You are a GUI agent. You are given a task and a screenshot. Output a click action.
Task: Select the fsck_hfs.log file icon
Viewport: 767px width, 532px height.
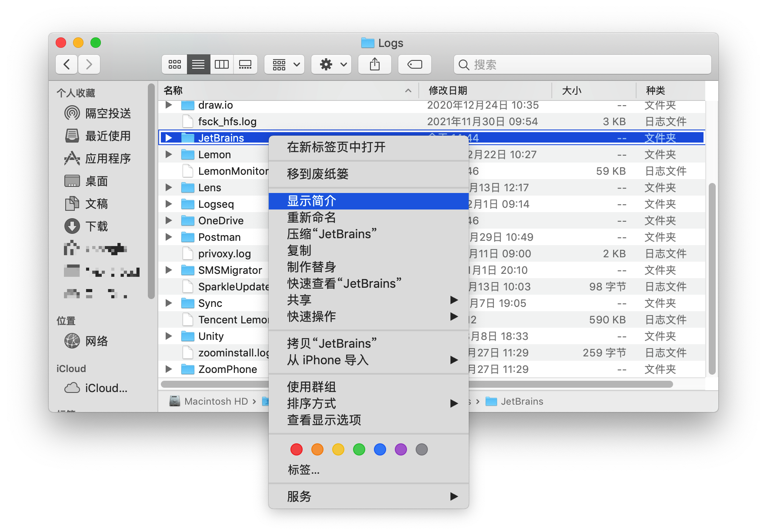[x=188, y=121]
